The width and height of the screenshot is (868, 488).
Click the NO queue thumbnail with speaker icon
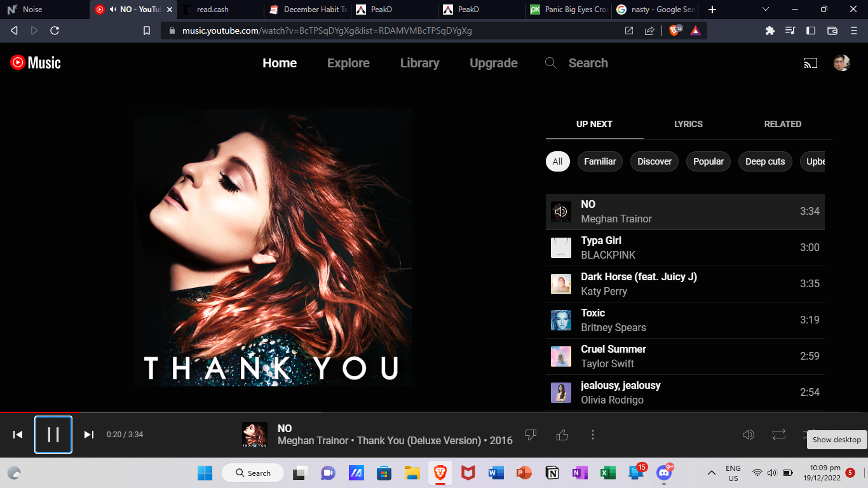click(561, 212)
